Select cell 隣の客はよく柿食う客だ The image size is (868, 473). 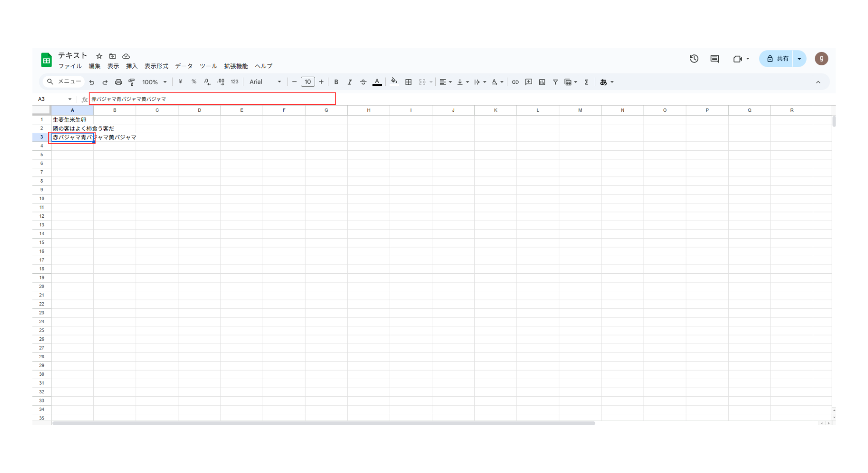(72, 128)
